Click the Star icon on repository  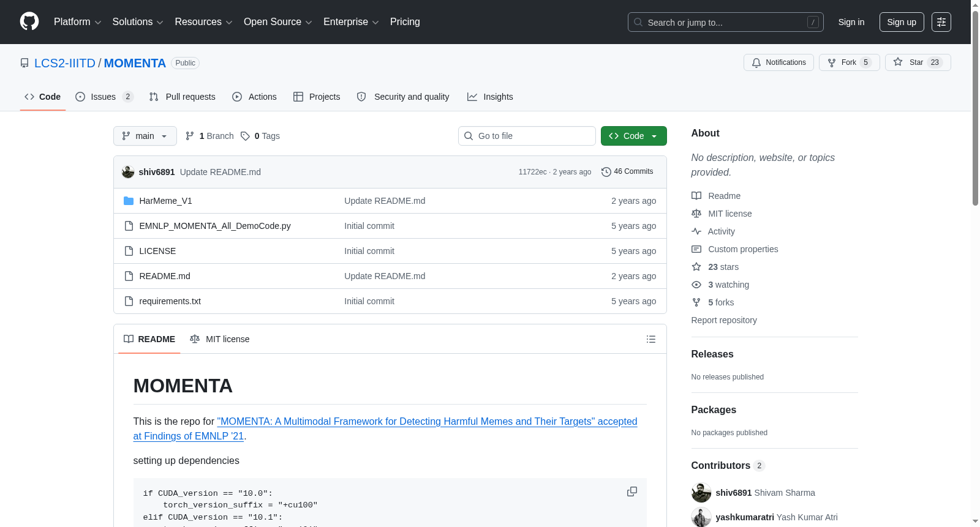[x=898, y=62]
